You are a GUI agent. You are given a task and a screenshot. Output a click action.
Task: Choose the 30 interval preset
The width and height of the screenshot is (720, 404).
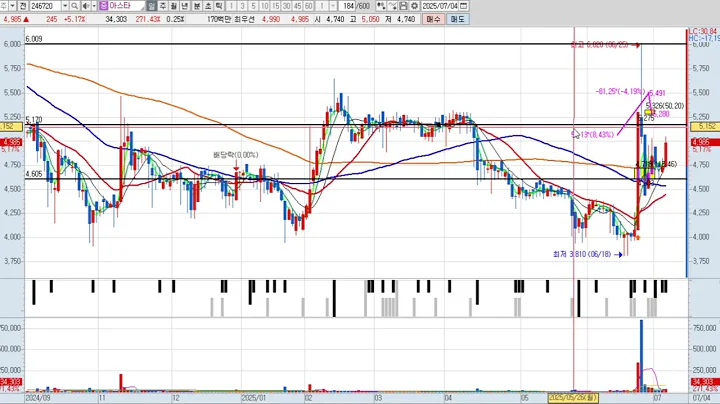click(287, 6)
